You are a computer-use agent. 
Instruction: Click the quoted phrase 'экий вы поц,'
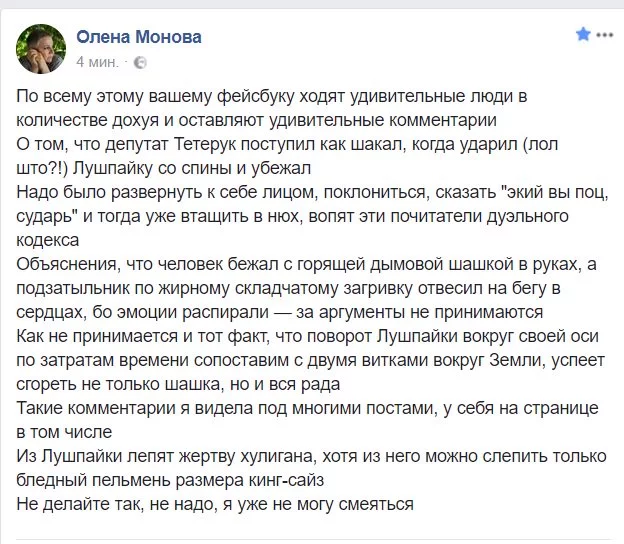(554, 192)
